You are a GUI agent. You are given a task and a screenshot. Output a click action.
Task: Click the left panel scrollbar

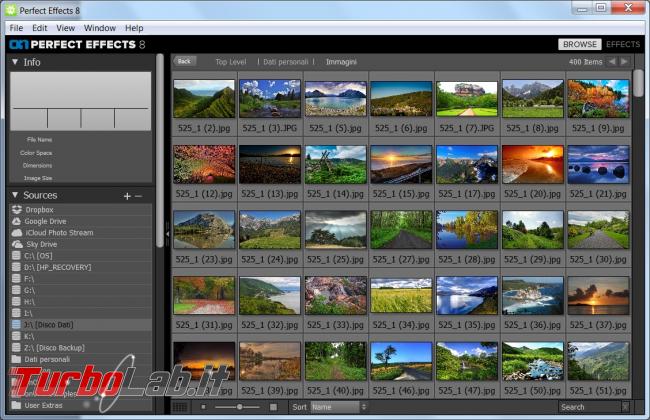160,150
